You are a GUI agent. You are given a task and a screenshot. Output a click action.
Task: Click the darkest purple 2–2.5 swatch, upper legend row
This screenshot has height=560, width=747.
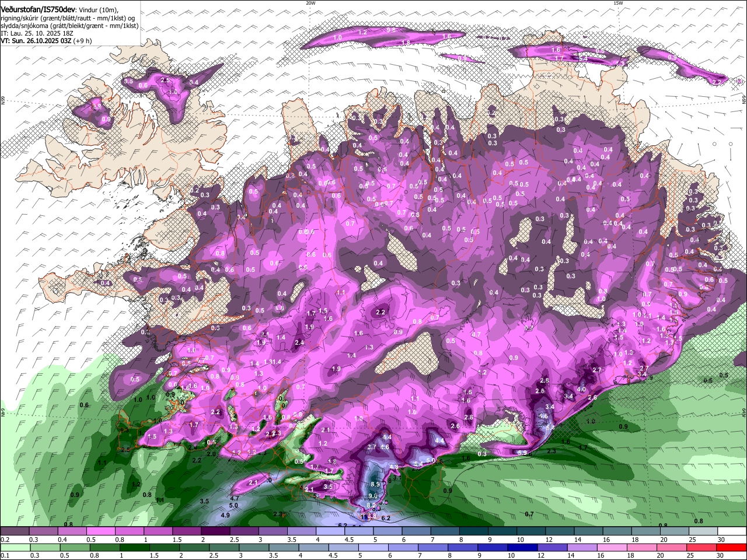point(215,531)
